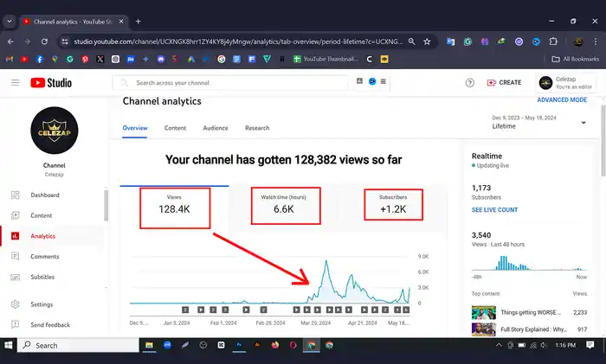The height and width of the screenshot is (364, 606).
Task: Open the site information icon in address bar
Action: coord(65,42)
